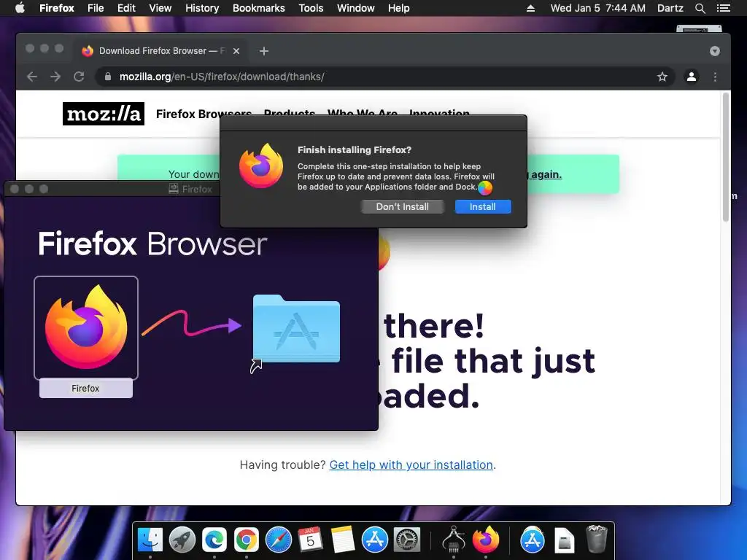
Task: Open Calendar from the Dock
Action: click(x=310, y=540)
